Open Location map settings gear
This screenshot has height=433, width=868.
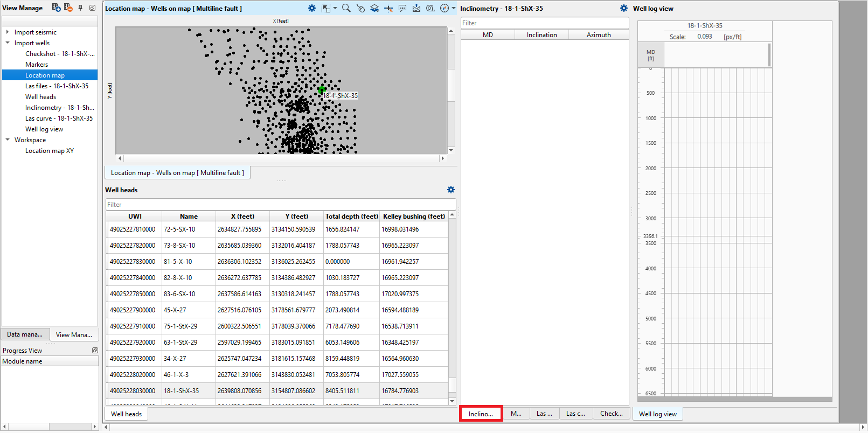click(312, 8)
